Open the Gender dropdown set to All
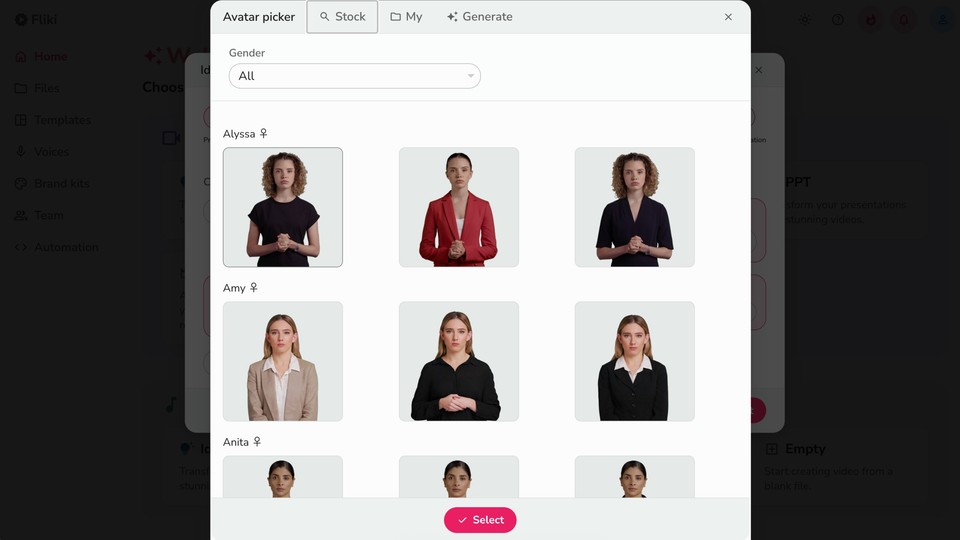The width and height of the screenshot is (960, 540). tap(354, 76)
